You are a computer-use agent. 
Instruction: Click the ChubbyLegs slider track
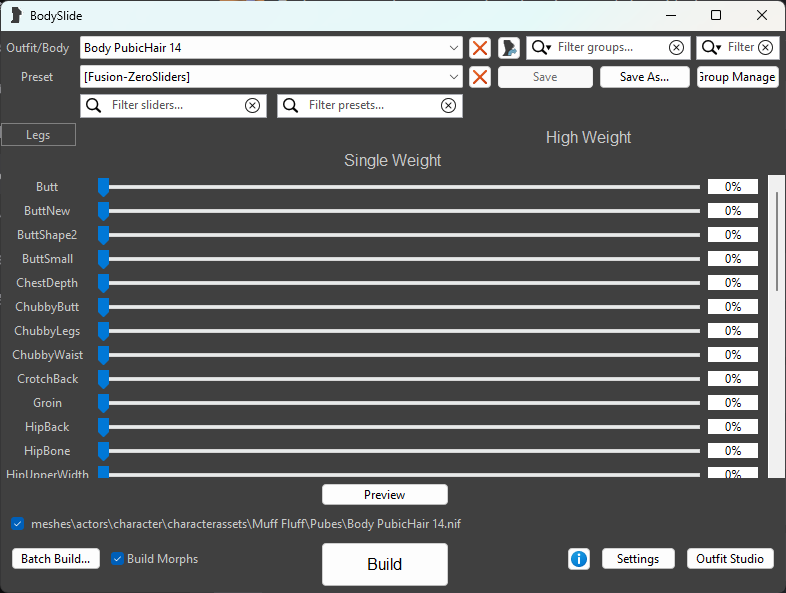pos(399,331)
